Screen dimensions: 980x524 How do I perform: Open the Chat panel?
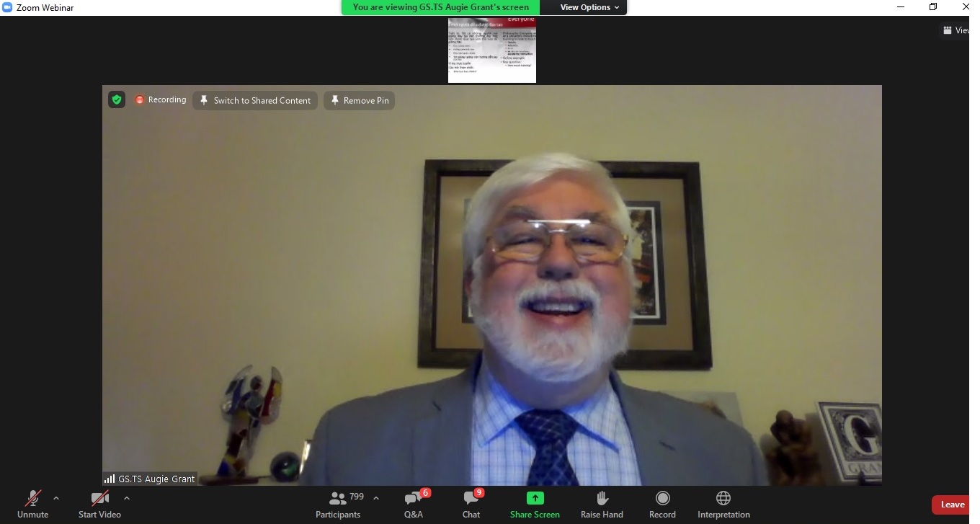click(x=471, y=503)
